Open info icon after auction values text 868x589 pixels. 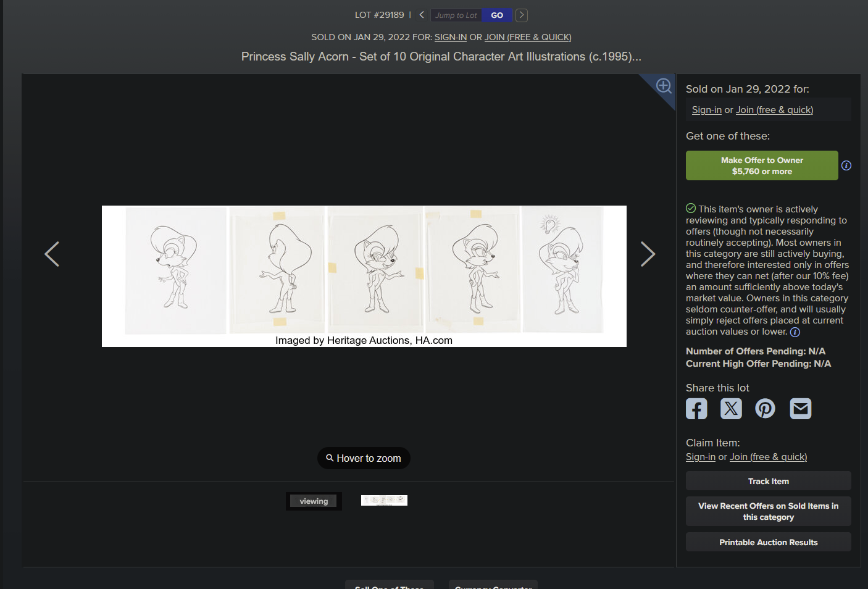795,332
